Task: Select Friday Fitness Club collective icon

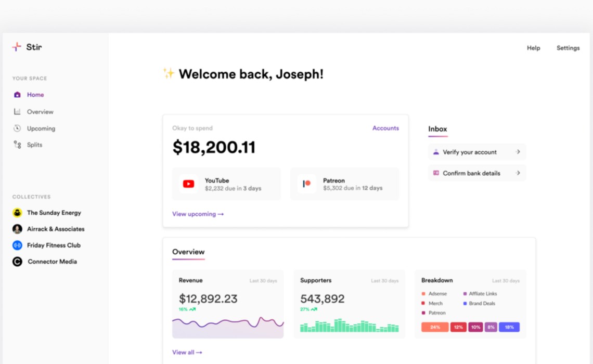Action: coord(17,245)
